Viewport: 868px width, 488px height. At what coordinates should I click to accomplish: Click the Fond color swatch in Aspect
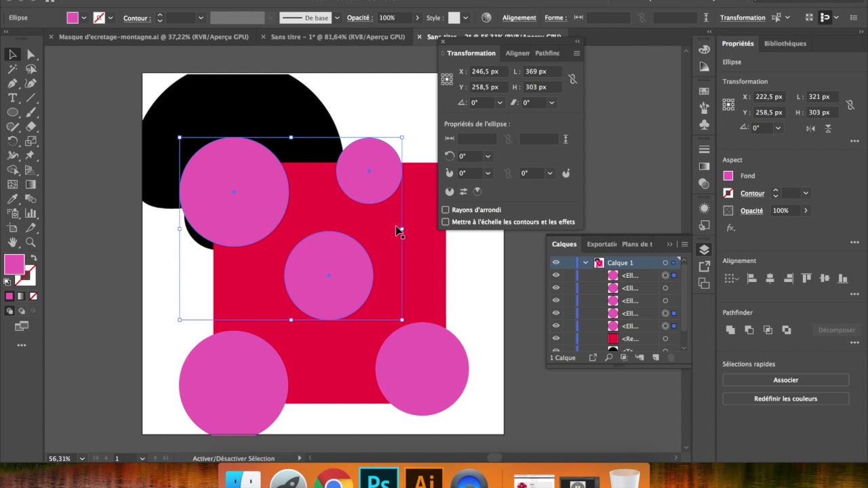tap(728, 176)
